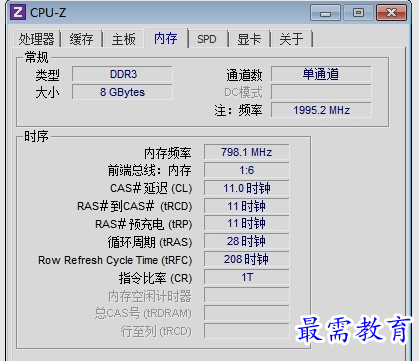419x361 pixels.
Task: Click the RAS# 预充电 (tRP) label
Action: pos(144,224)
